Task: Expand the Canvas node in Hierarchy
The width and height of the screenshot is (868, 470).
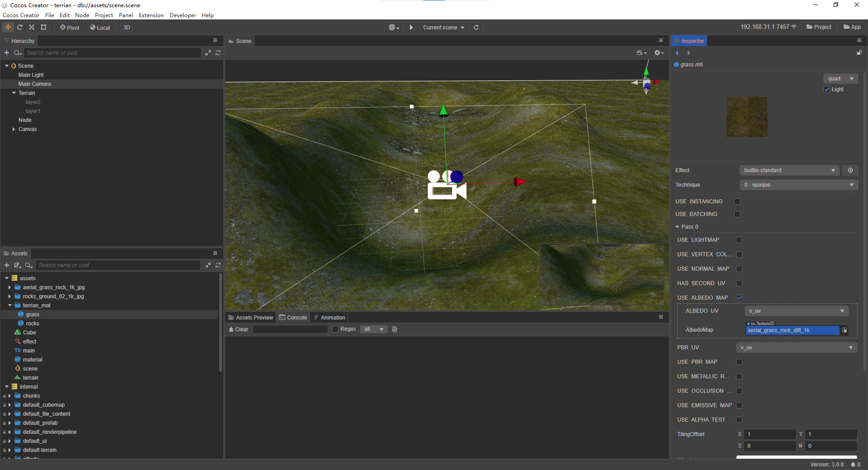Action: (14, 129)
